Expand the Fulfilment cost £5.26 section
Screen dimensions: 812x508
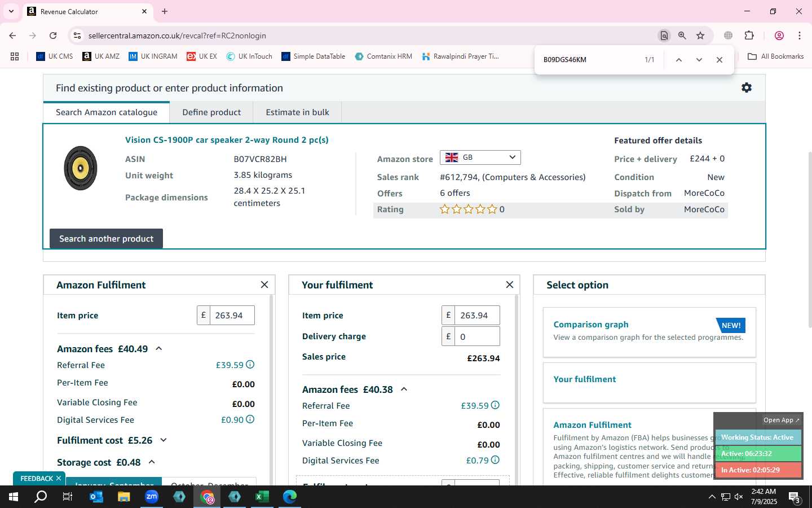pos(164,440)
